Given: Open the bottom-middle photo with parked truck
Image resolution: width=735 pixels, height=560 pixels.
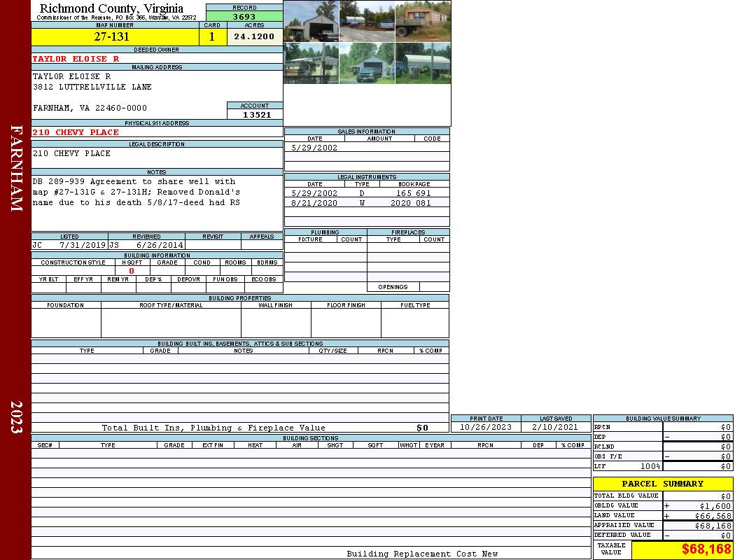Looking at the screenshot, I should 367,63.
